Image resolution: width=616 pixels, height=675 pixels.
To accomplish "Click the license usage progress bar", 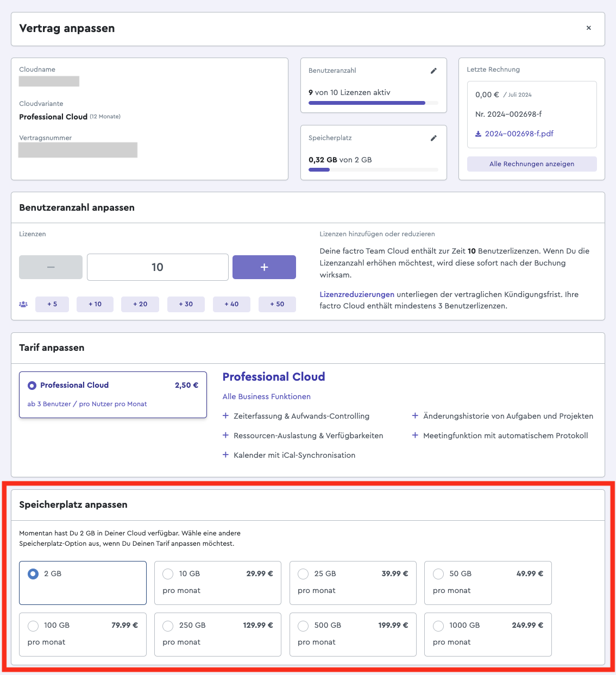I will [x=373, y=103].
